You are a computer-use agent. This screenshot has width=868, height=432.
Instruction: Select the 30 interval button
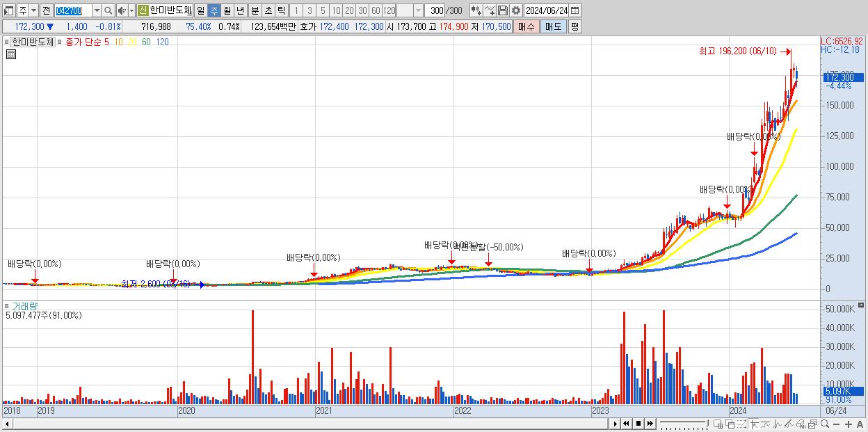362,10
